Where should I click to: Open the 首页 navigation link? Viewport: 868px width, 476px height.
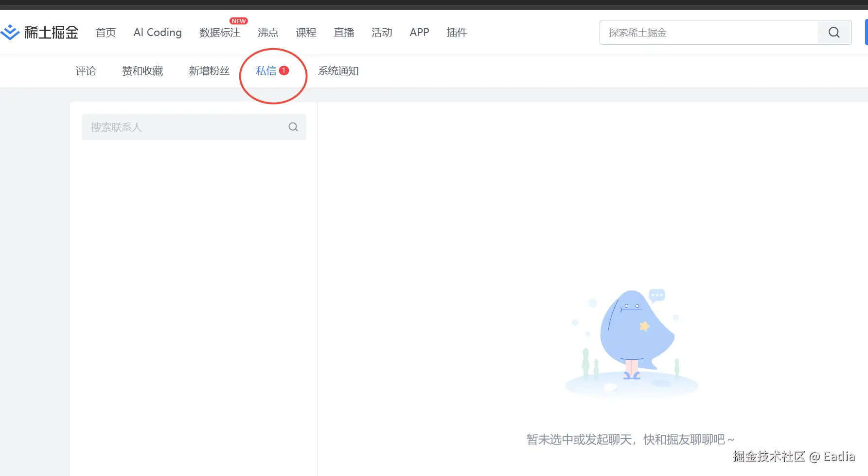pyautogui.click(x=105, y=33)
